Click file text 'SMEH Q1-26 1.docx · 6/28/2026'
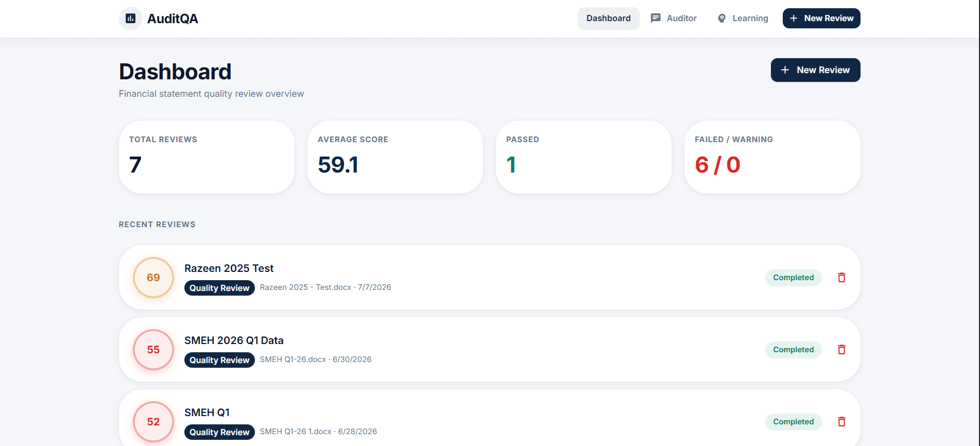 pyautogui.click(x=318, y=432)
